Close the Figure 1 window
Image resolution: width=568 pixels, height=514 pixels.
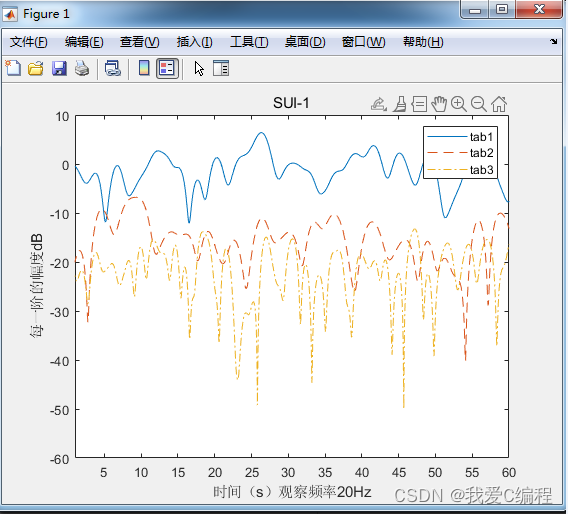click(539, 9)
